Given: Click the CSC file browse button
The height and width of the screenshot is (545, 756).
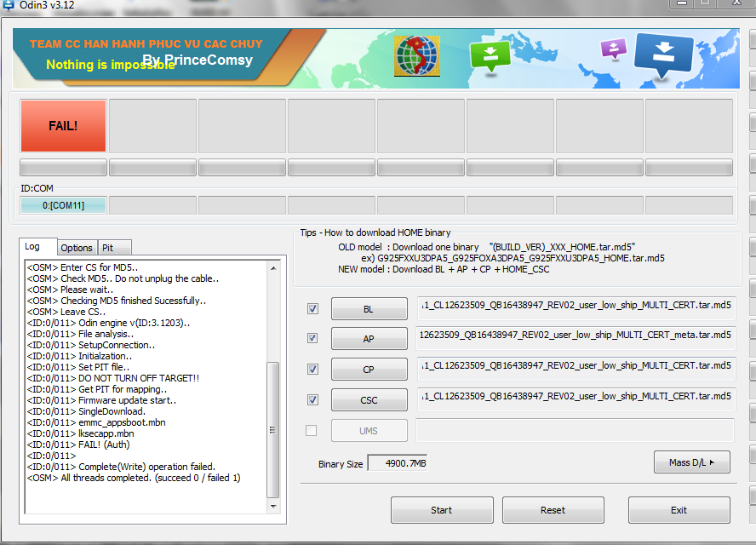Looking at the screenshot, I should 369,400.
